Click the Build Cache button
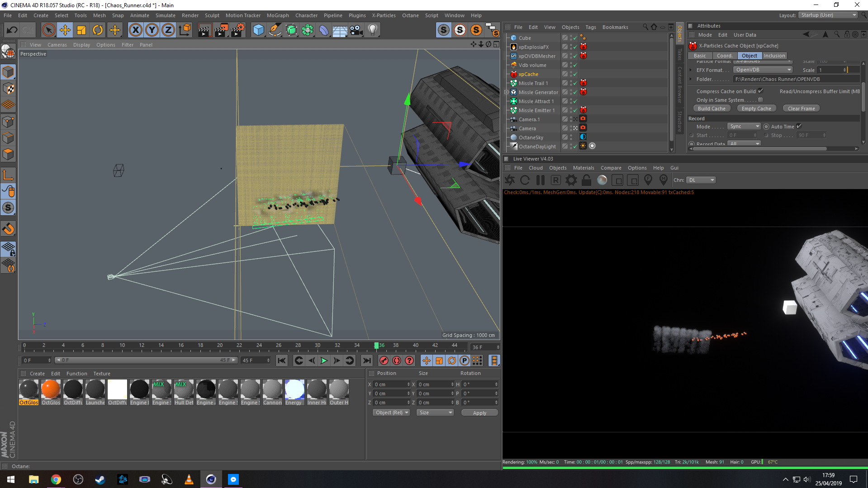The width and height of the screenshot is (868, 488). [x=711, y=109]
